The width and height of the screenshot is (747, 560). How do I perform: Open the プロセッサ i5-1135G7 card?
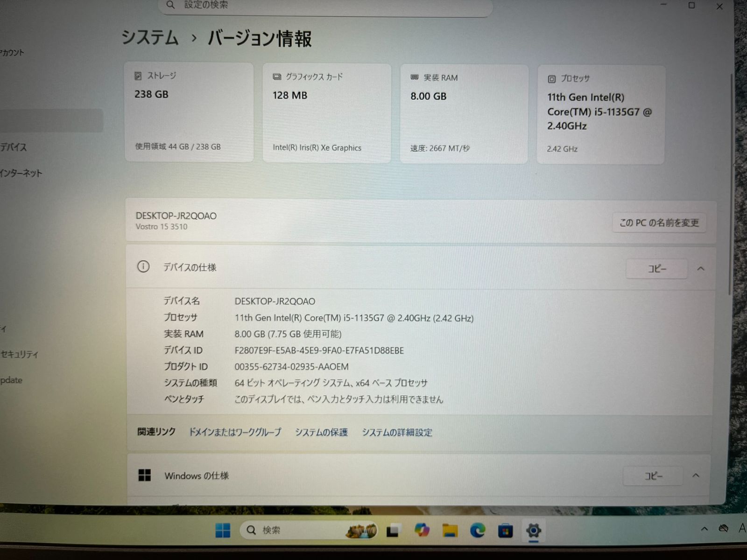[x=601, y=115]
